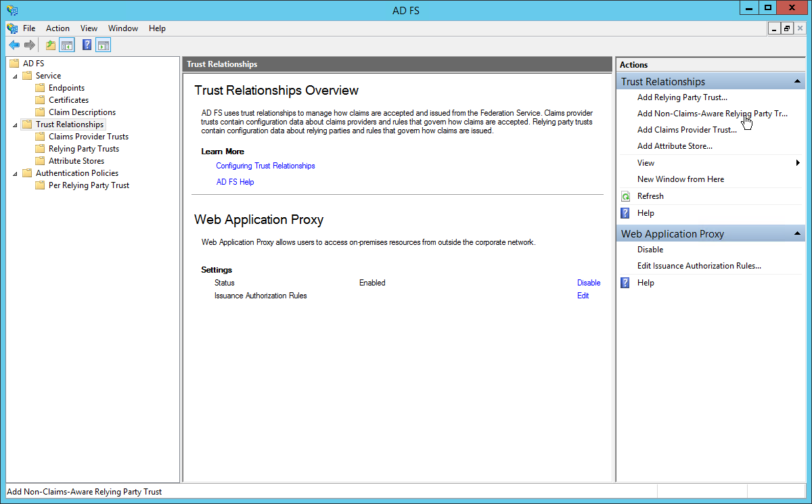
Task: Select Trust Relationships label in tree
Action: pyautogui.click(x=70, y=124)
